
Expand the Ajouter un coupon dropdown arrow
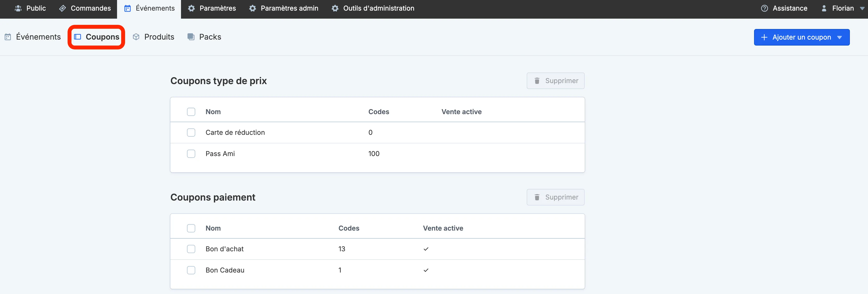839,37
